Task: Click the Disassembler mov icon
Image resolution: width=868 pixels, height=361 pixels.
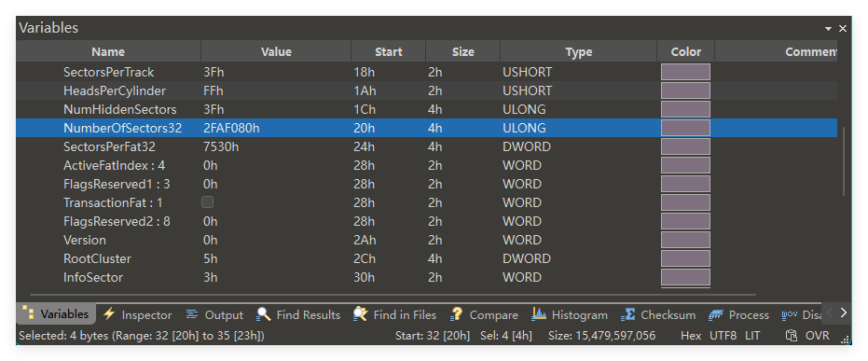Action: tap(790, 314)
